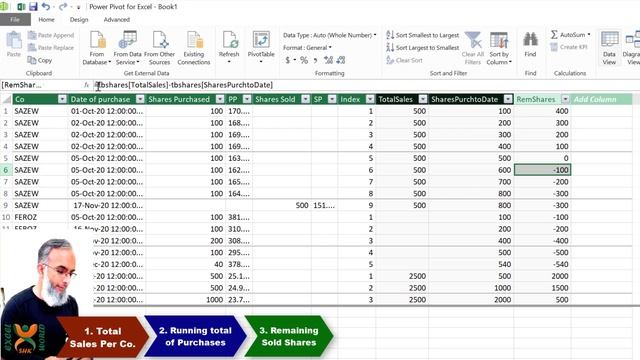Insert a PivotTable
The image size is (640, 360).
point(261,47)
